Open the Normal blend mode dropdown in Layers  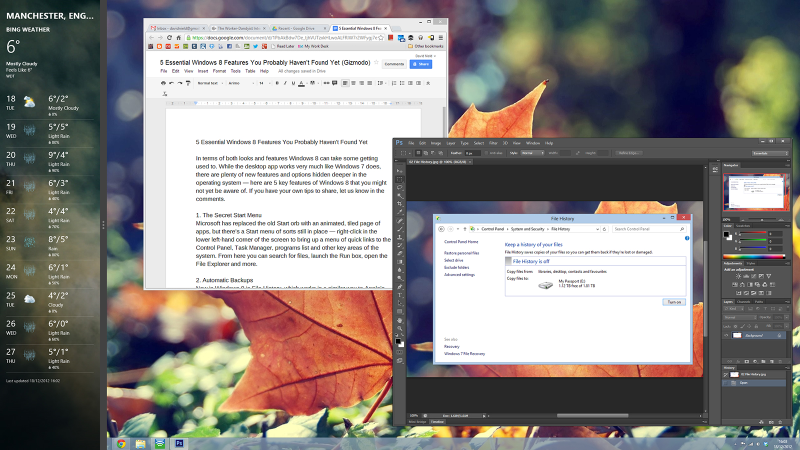740,317
